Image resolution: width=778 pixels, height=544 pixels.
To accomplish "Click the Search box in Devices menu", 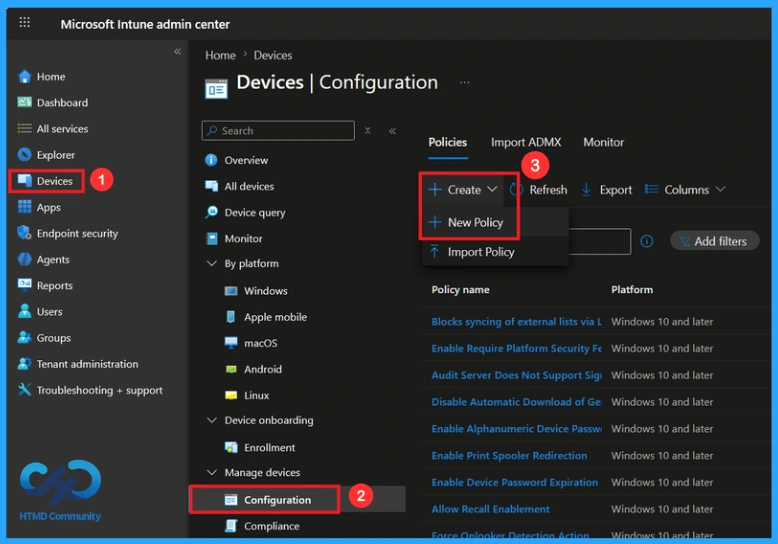I will tap(278, 131).
